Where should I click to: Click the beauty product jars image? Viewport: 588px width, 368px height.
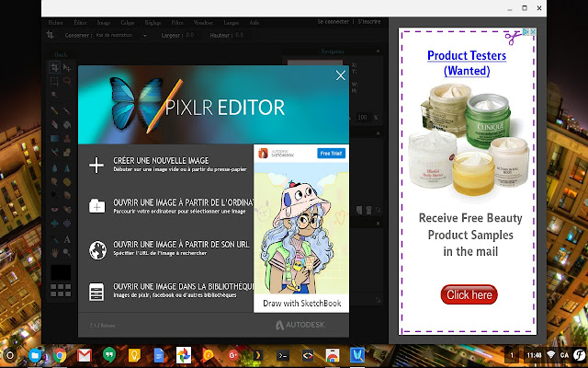click(x=469, y=141)
